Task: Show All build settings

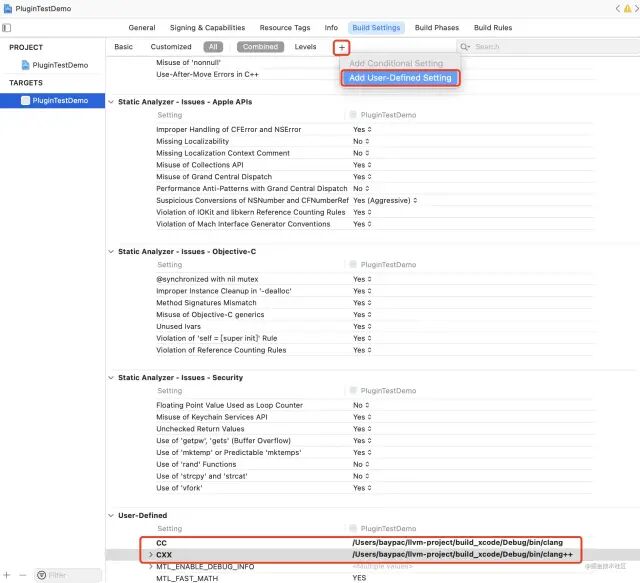Action: [x=213, y=47]
